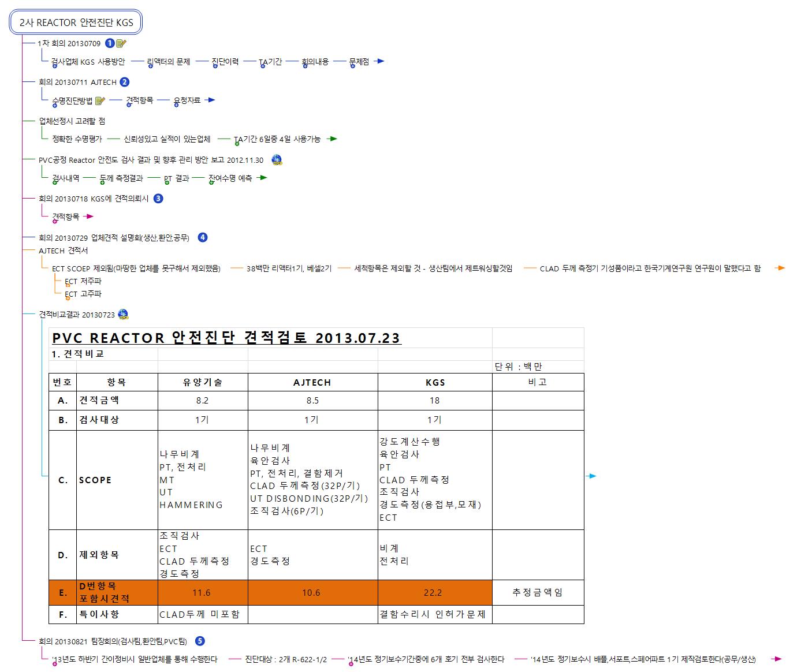Click priority 4 icon beside 업체견적 설명회 topic
The height and width of the screenshot is (672, 801).
(202, 237)
